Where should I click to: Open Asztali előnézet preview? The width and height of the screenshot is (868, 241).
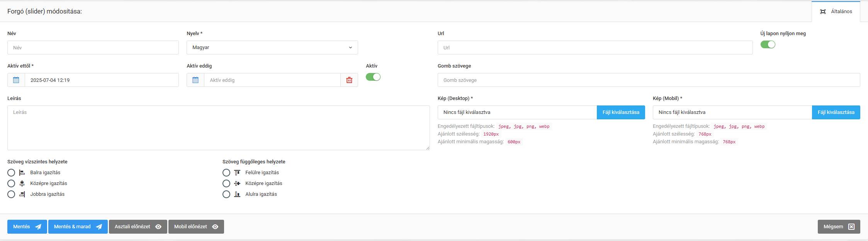click(138, 227)
